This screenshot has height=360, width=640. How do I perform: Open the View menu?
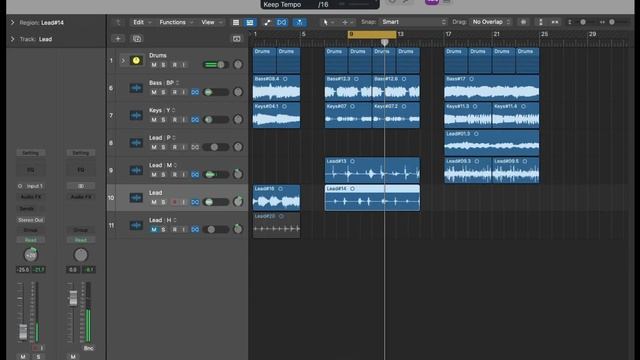(212, 22)
